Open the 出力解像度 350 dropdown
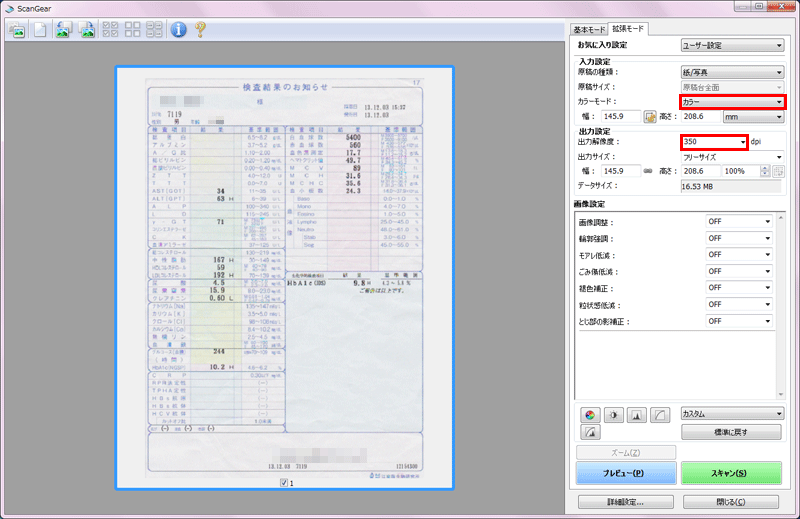The width and height of the screenshot is (800, 519). [x=714, y=142]
